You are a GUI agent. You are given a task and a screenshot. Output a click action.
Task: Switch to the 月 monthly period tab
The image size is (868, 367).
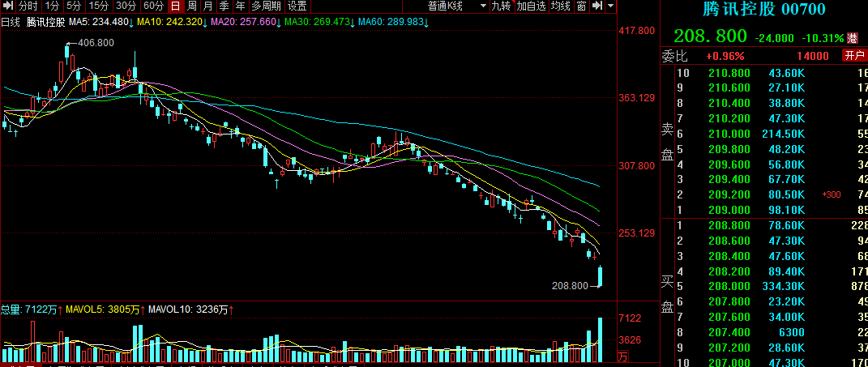(208, 6)
